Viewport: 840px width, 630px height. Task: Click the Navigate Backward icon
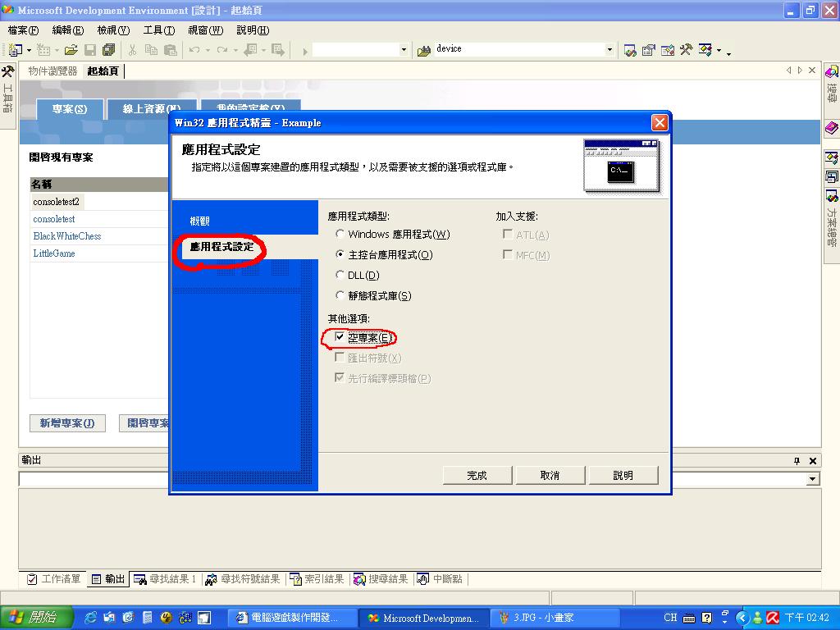tap(249, 50)
